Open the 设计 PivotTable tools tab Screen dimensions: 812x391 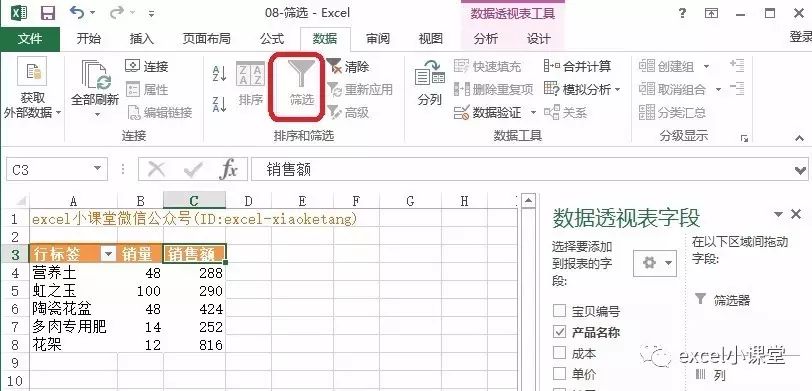[539, 39]
